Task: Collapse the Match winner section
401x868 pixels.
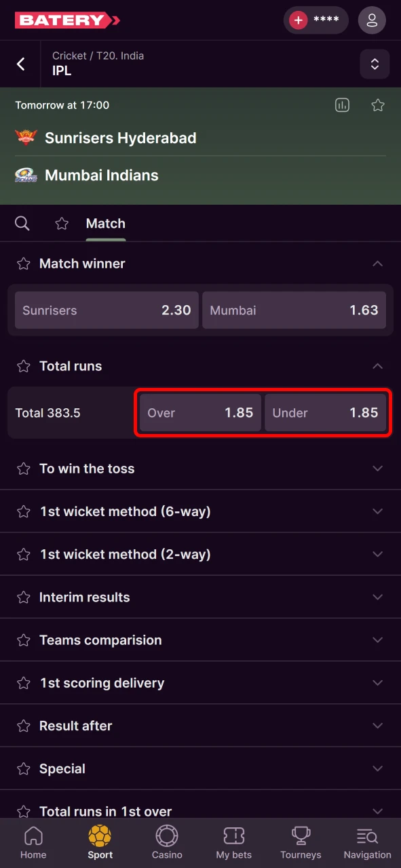Action: coord(377,263)
